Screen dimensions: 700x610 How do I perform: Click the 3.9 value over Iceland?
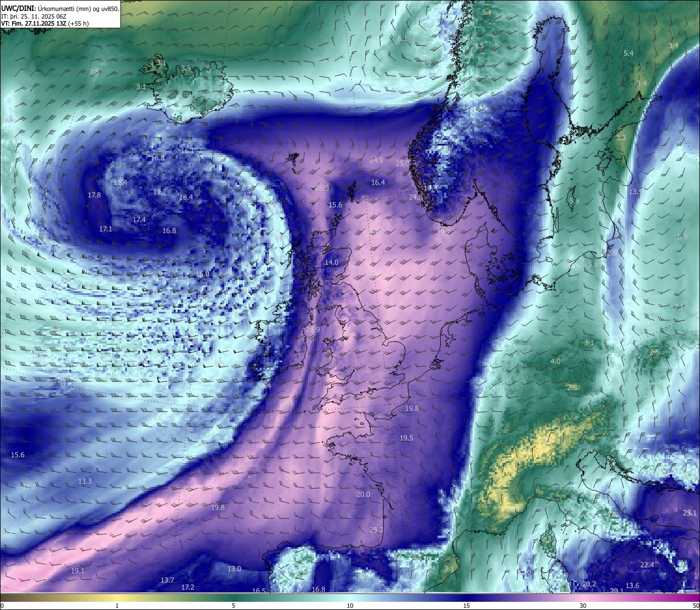pyautogui.click(x=186, y=69)
